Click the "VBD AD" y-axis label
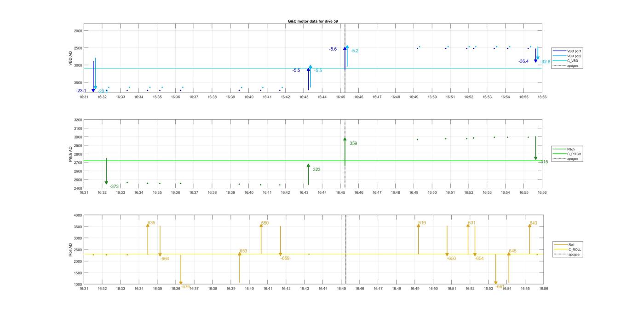 [70, 59]
